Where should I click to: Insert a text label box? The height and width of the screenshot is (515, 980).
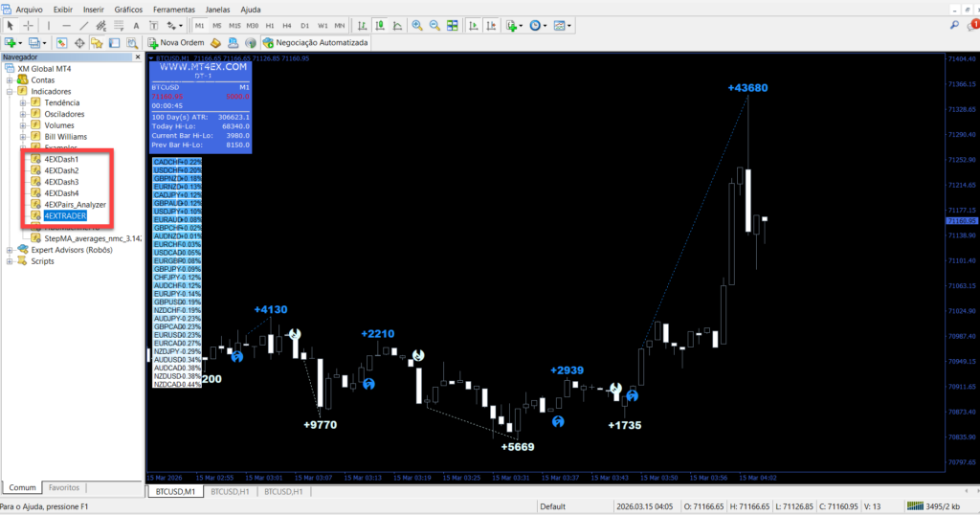click(x=154, y=26)
